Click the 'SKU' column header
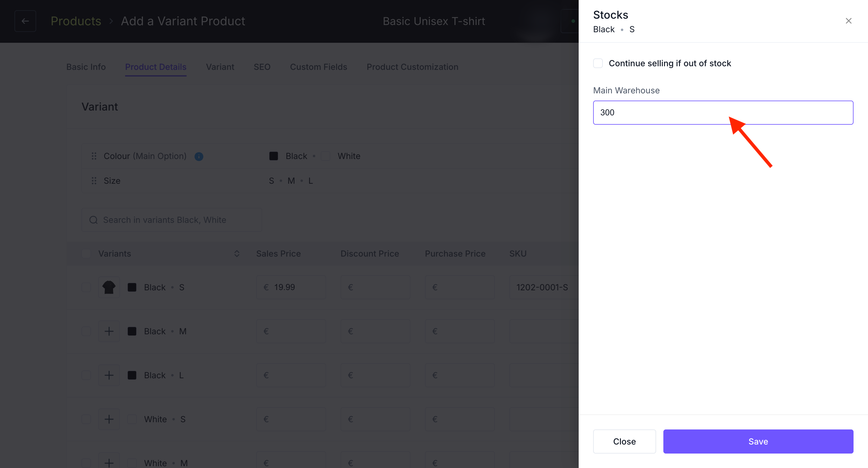The width and height of the screenshot is (868, 468). coord(518,254)
